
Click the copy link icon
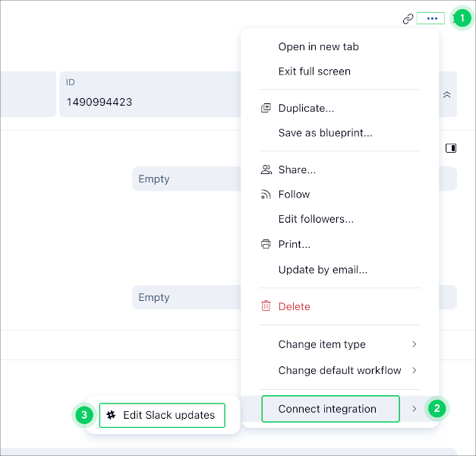[408, 19]
